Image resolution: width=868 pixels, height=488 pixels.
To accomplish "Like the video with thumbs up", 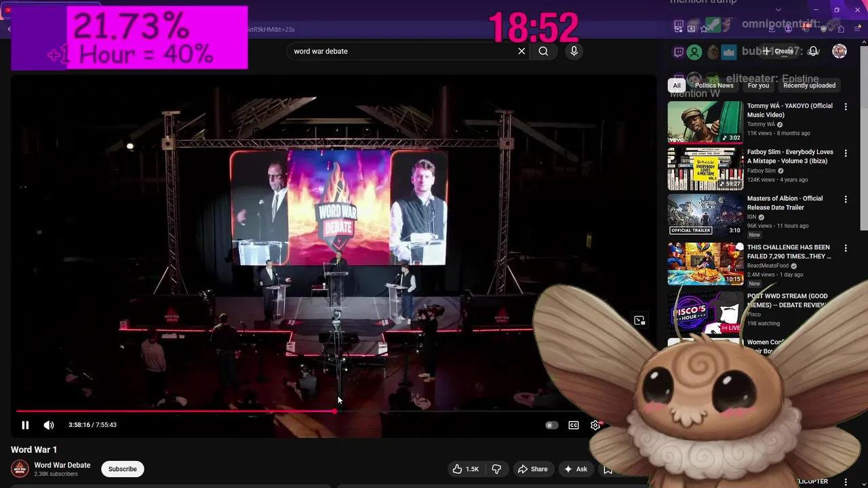I will pyautogui.click(x=466, y=469).
